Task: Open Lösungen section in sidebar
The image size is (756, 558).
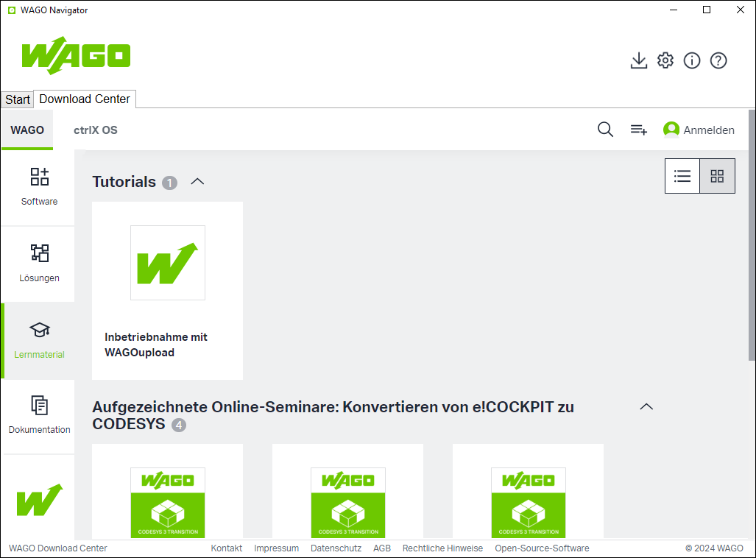Action: coord(39,264)
